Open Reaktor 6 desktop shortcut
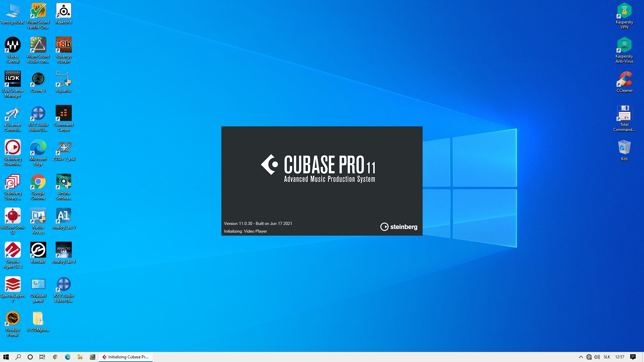Screen dimensions: 644x362 (64, 14)
